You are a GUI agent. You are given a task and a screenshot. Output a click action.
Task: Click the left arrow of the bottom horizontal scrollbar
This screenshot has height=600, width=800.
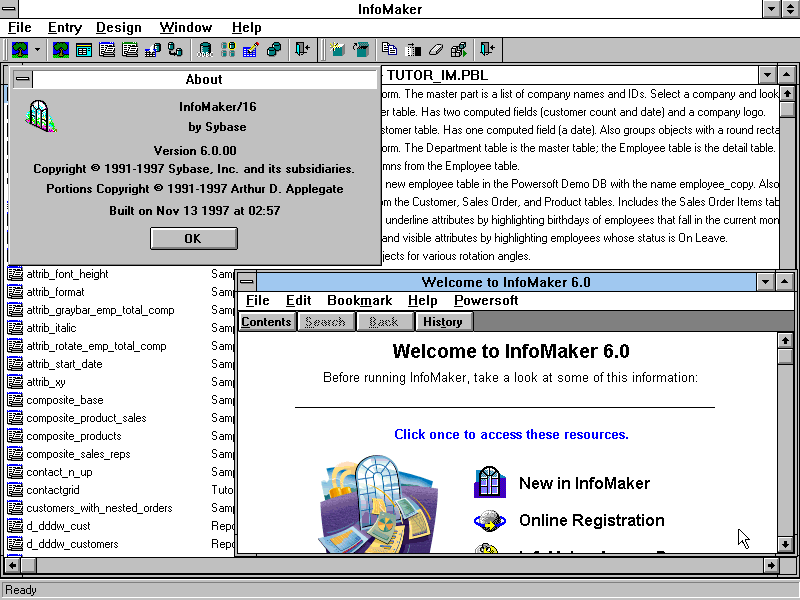tap(13, 565)
